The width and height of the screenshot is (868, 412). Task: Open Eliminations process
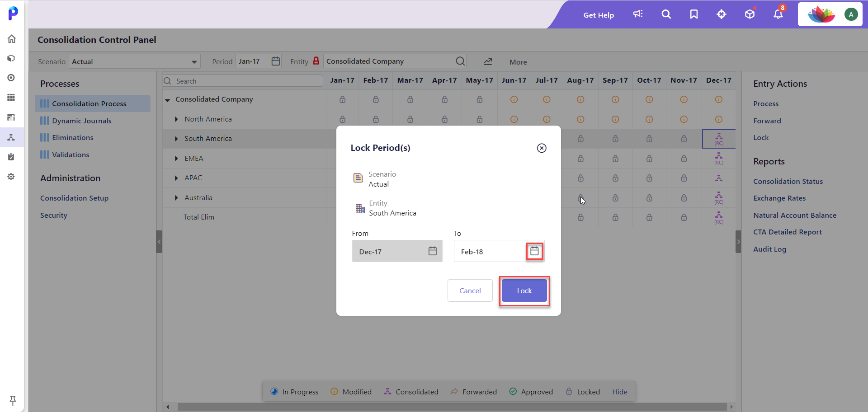click(72, 137)
